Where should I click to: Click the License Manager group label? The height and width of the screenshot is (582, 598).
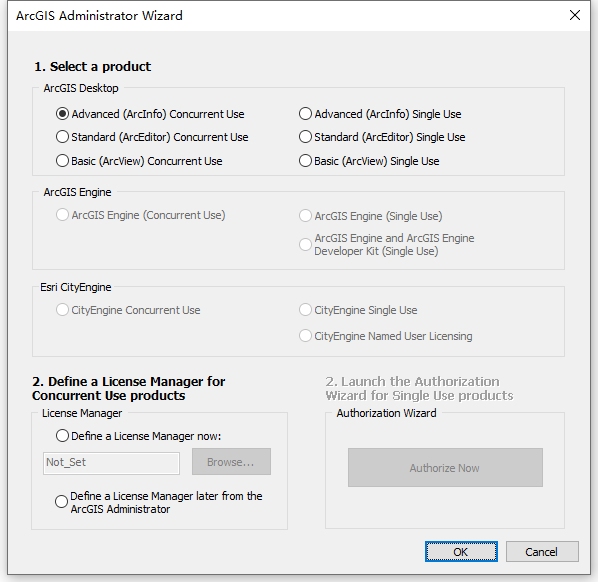click(82, 413)
